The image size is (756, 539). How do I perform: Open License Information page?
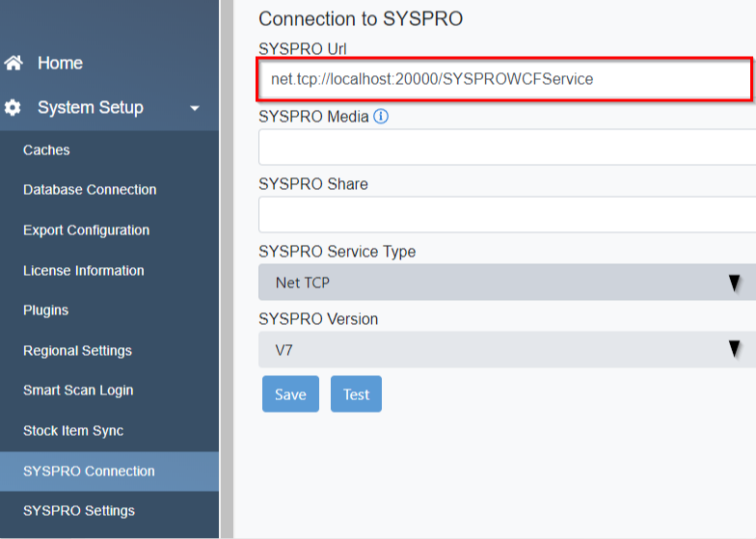click(x=83, y=270)
